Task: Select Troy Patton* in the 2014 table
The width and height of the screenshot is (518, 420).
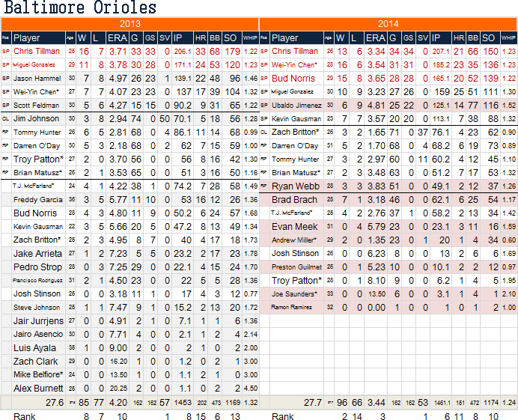Action: click(x=296, y=281)
